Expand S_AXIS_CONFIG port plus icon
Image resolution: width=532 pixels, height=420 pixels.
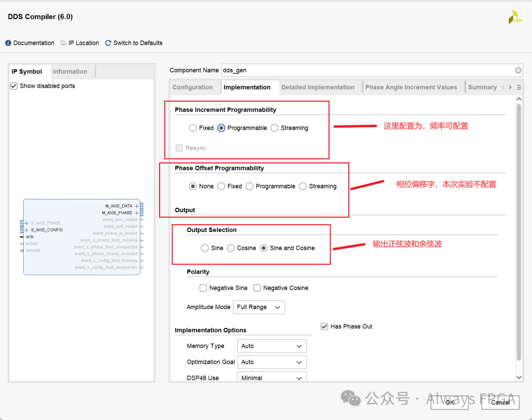pyautogui.click(x=27, y=229)
